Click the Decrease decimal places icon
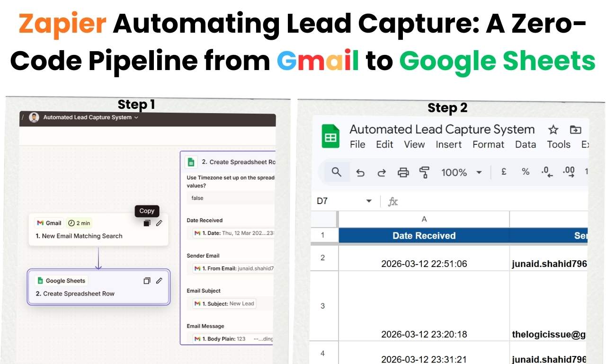606x364 pixels. coord(547,172)
